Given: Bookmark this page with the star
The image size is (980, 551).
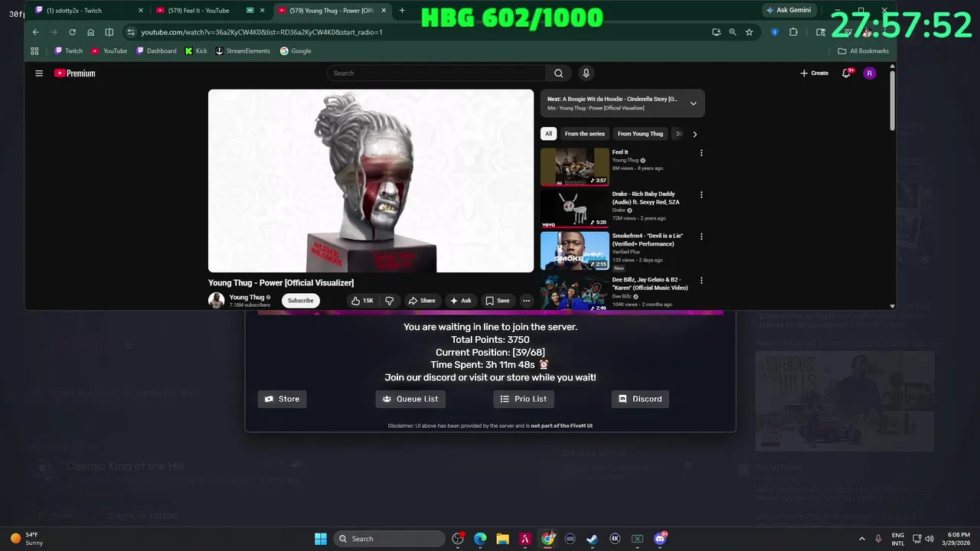Looking at the screenshot, I should point(749,32).
